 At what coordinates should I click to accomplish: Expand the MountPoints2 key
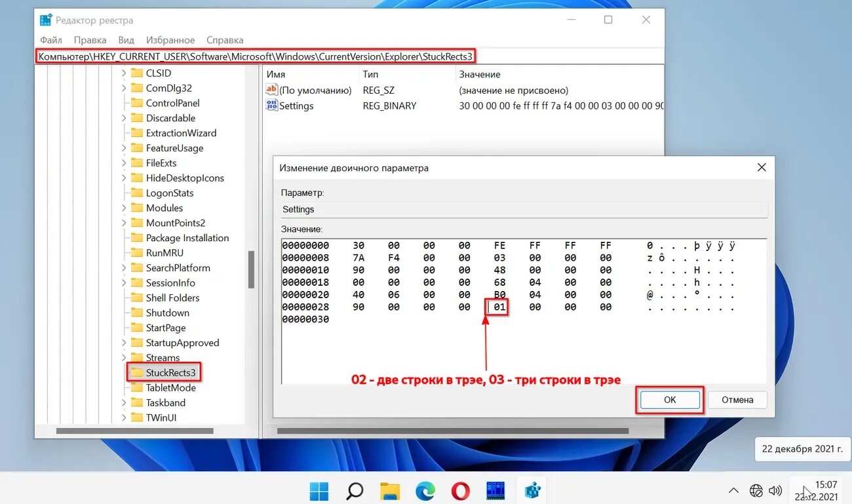[x=124, y=223]
